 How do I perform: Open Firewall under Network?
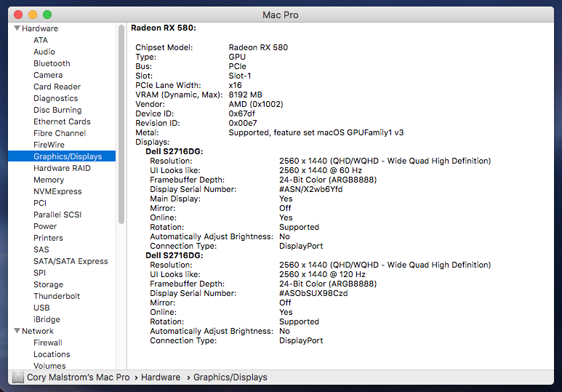pyautogui.click(x=48, y=343)
